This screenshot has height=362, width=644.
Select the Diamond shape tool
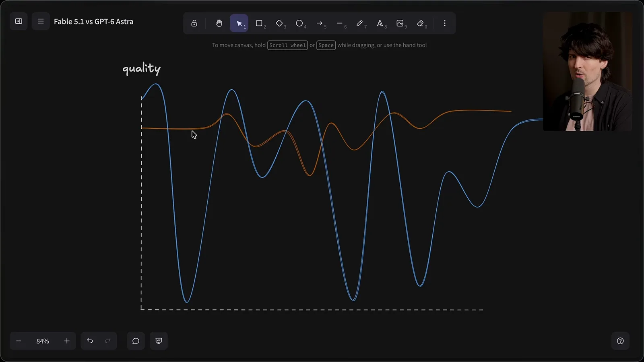[x=279, y=23]
